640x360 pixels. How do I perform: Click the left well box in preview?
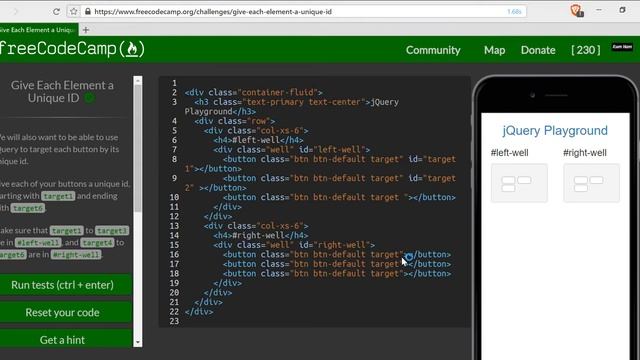coord(519,183)
